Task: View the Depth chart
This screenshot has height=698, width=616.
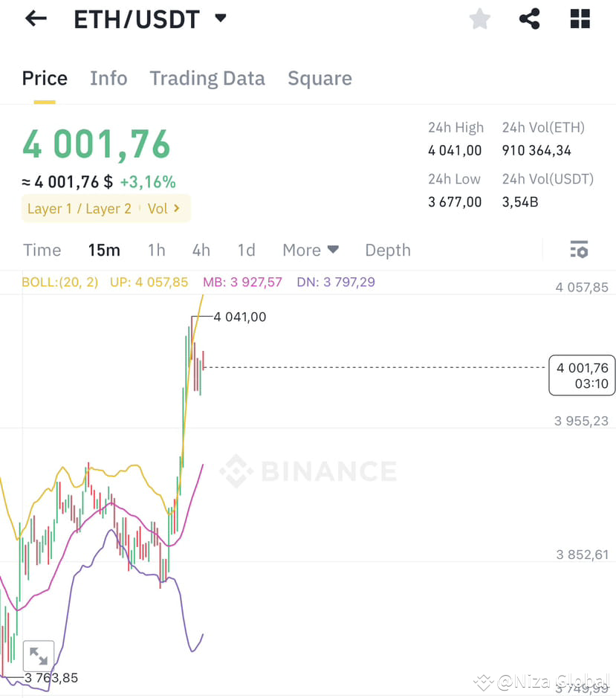Action: [387, 250]
